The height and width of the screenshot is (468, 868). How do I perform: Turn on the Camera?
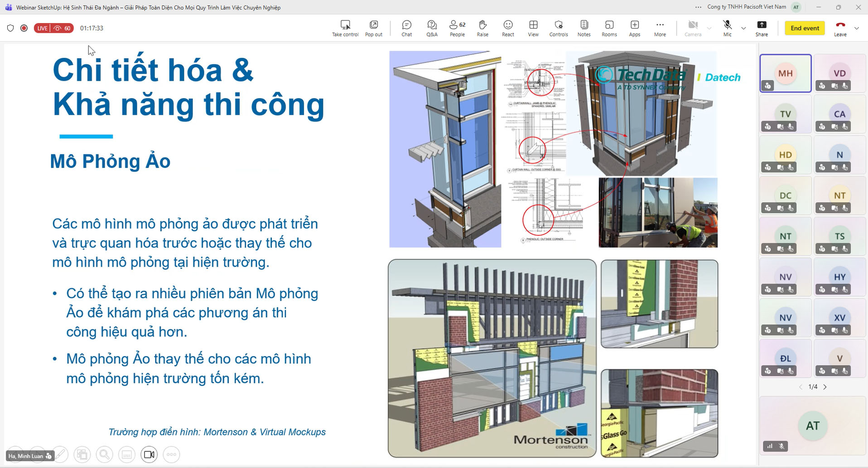point(693,28)
